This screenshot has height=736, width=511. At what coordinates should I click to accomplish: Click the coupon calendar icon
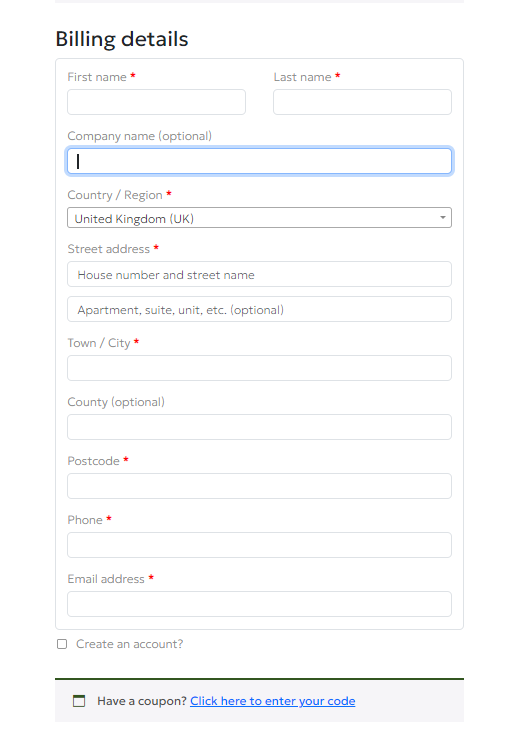point(79,701)
